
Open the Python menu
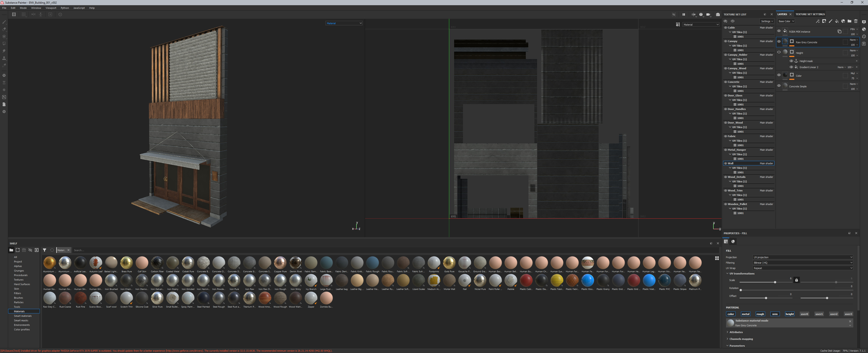(65, 8)
